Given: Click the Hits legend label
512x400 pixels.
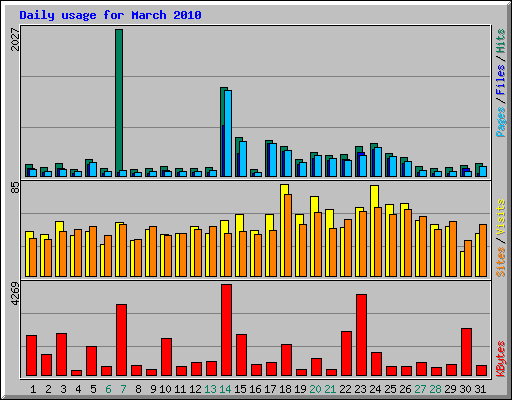Looking at the screenshot, I should pos(501,41).
